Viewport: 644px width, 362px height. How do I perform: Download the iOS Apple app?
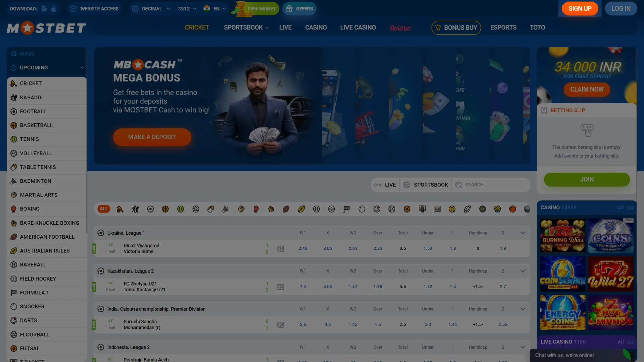(54, 9)
